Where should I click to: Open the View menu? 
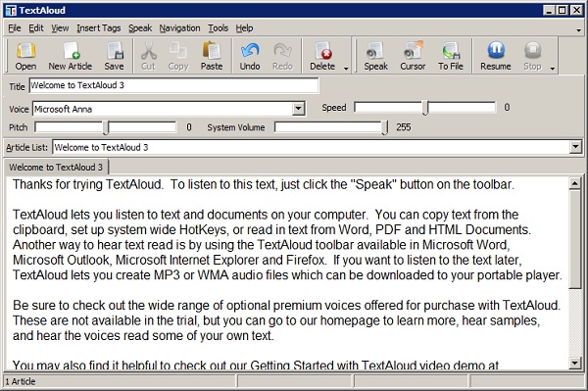60,28
